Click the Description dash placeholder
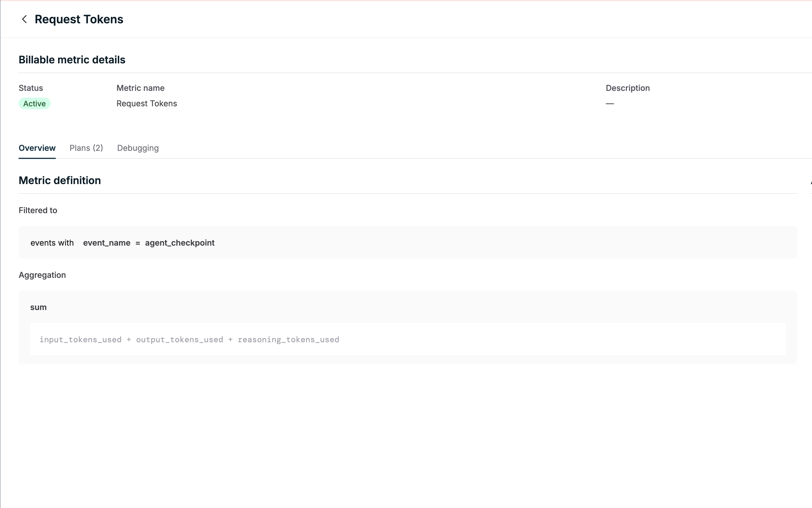 pos(609,103)
